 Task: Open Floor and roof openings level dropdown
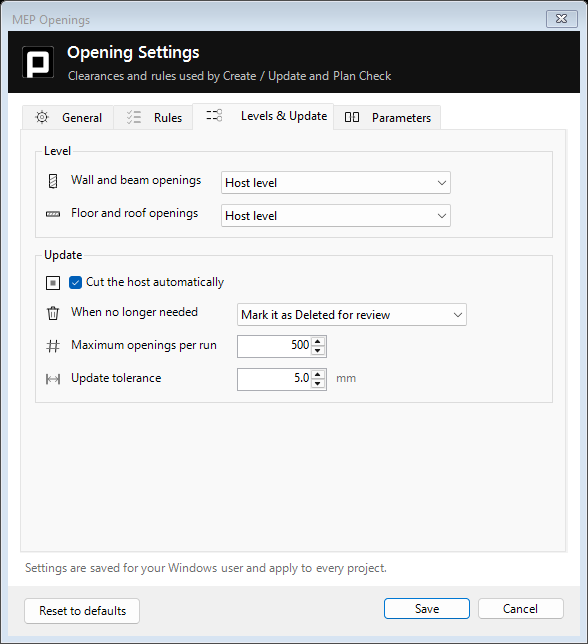[x=336, y=216]
